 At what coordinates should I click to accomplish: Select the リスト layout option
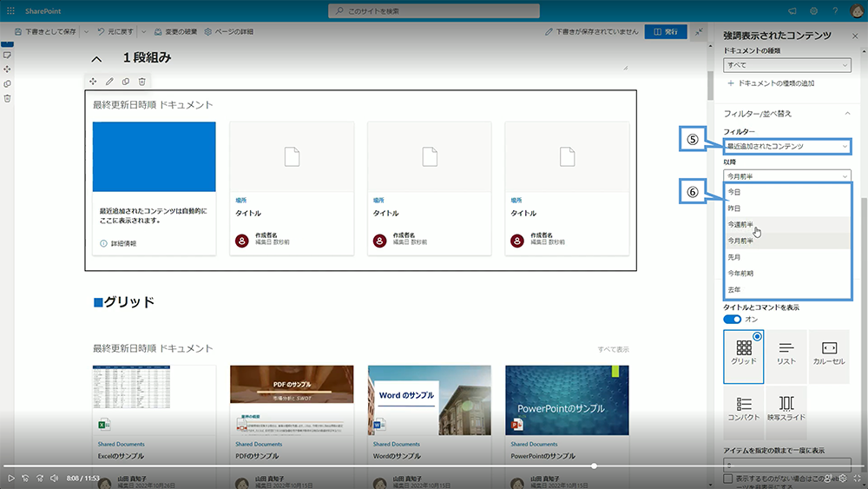786,357
